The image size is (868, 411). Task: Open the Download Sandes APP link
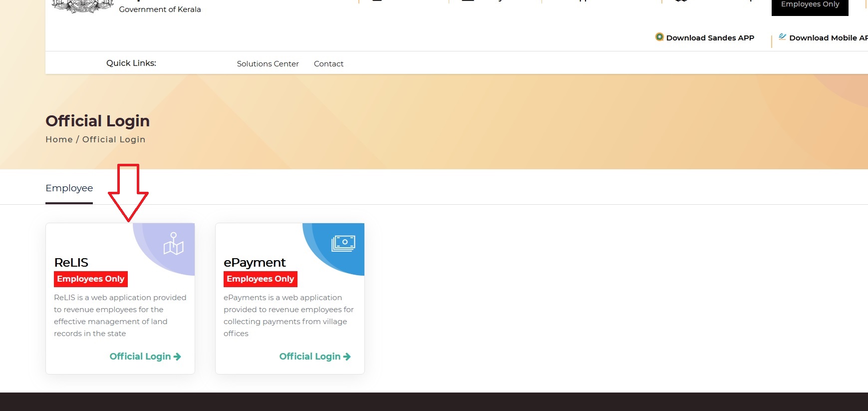tap(710, 38)
